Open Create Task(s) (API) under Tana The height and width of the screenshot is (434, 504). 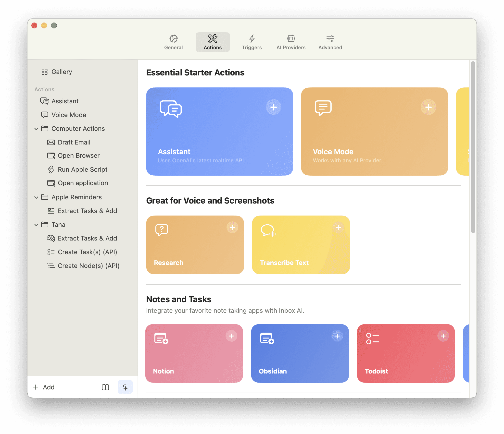87,252
